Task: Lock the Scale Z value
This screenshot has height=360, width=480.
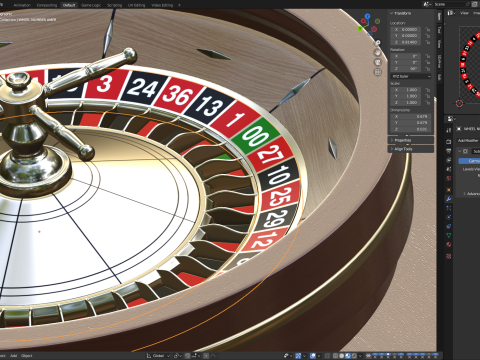Action: 428,102
